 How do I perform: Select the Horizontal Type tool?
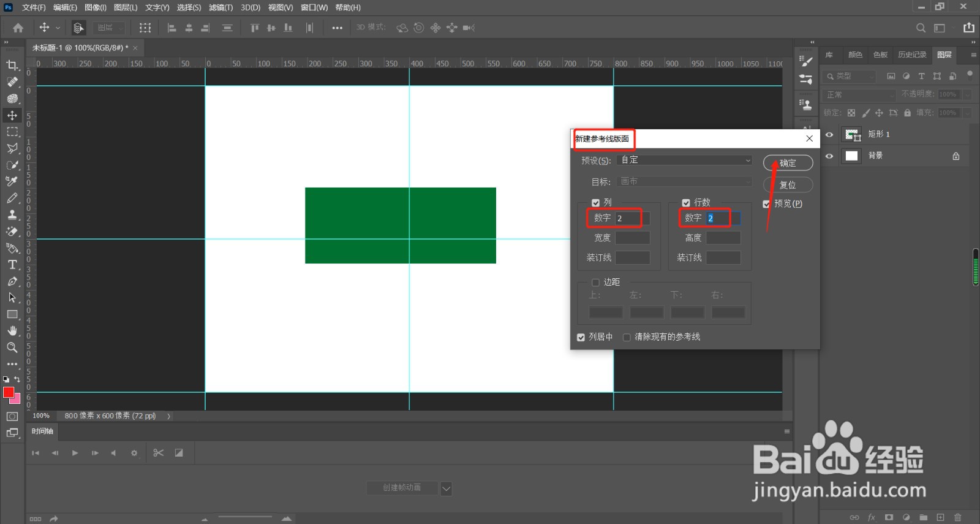(x=12, y=265)
